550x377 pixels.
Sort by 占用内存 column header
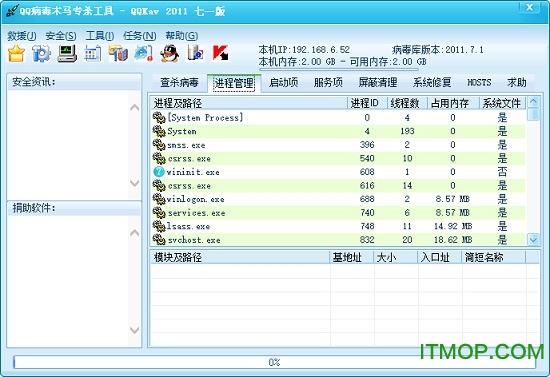point(453,103)
